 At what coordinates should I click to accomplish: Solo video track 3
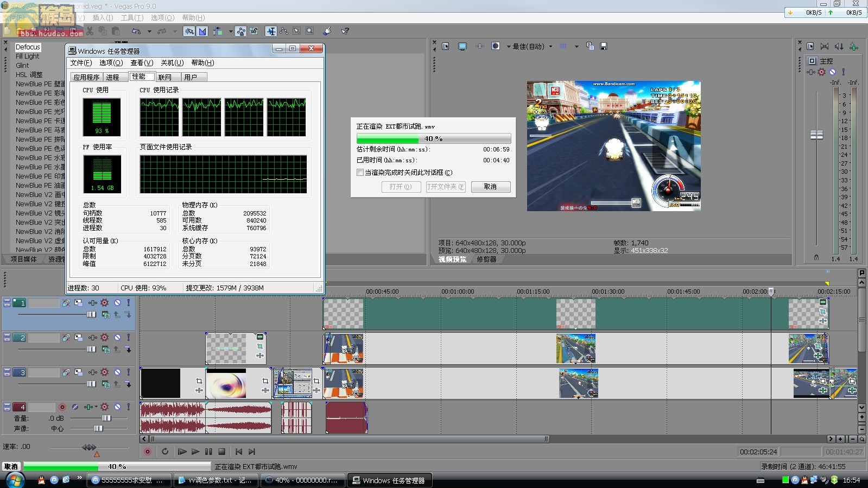[129, 372]
